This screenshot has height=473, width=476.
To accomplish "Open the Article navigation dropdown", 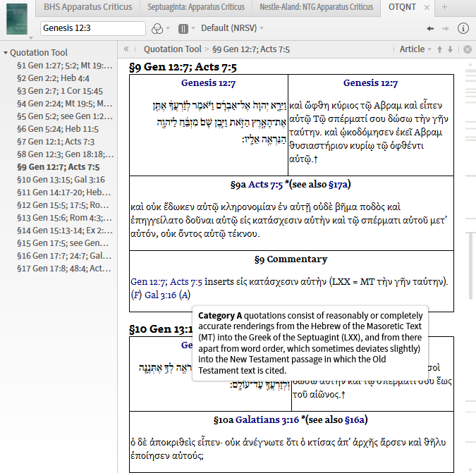I will [415, 49].
